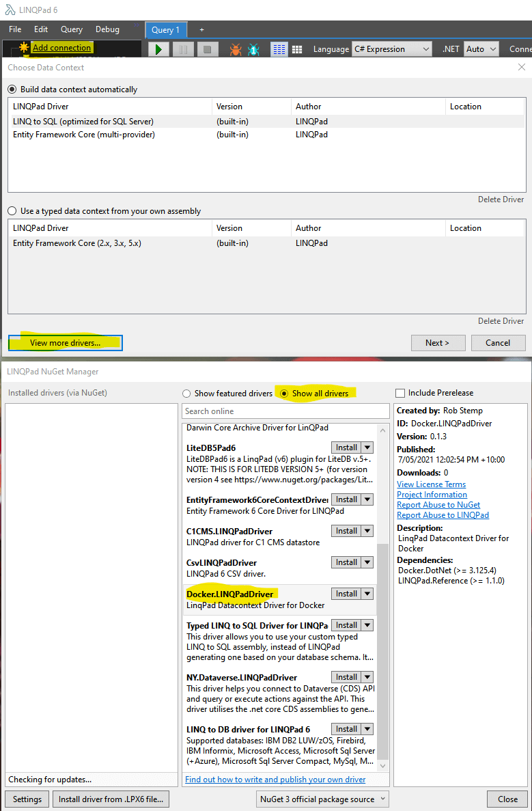The image size is (532, 811).
Task: Click the Cancel button
Action: click(498, 343)
